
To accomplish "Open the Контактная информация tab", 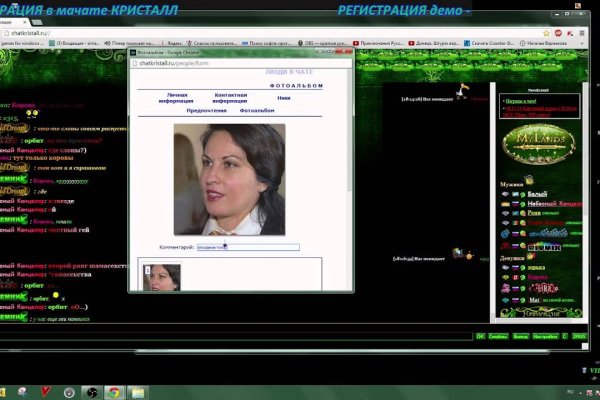I will pos(230,97).
